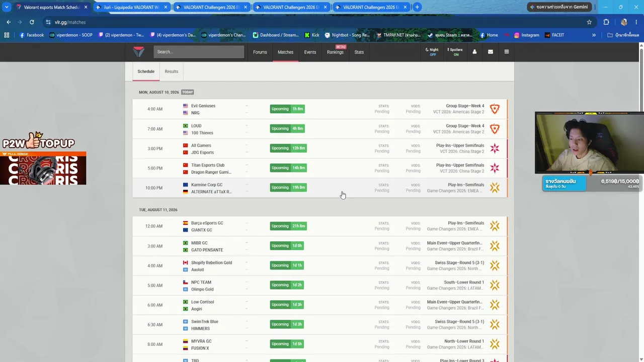Open the Chrome profile avatar
This screenshot has height=362, width=644.
click(624, 22)
